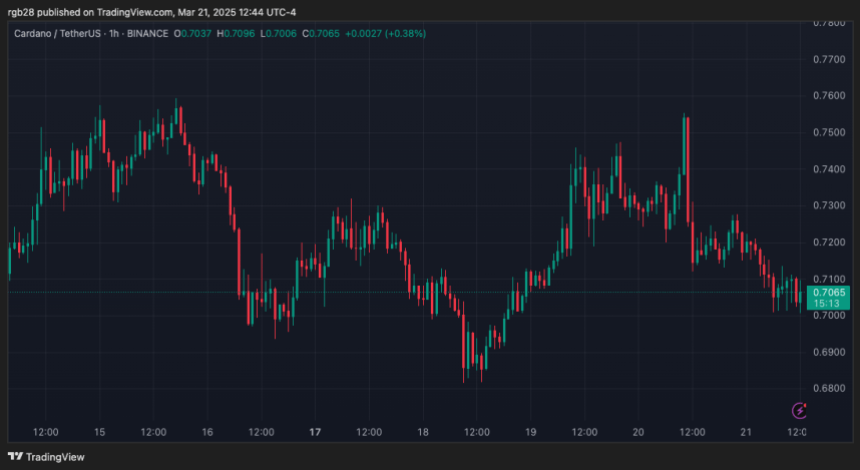
Task: Select date 17 on the time axis
Action: click(x=315, y=432)
